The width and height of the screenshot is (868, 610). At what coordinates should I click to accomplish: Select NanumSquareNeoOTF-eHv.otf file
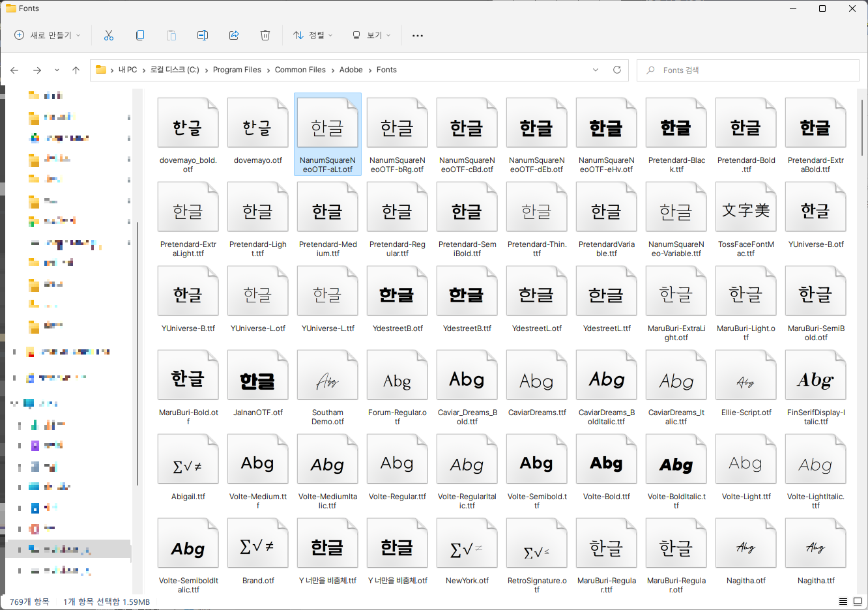606,134
